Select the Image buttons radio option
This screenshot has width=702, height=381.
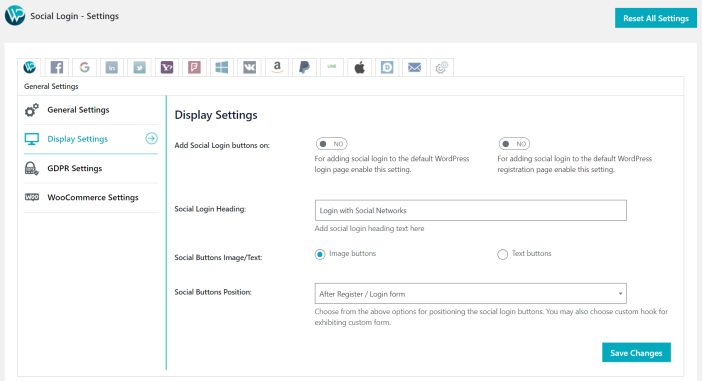pos(320,254)
